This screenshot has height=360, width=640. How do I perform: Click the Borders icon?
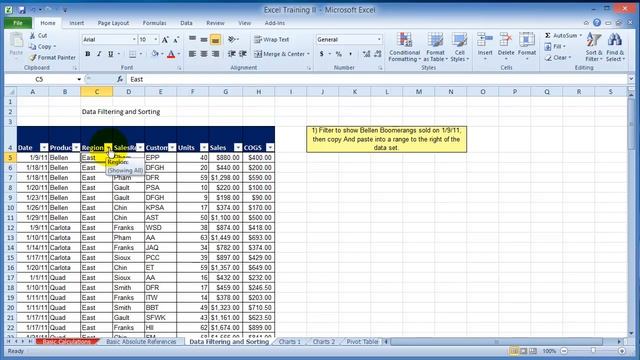click(x=133, y=54)
